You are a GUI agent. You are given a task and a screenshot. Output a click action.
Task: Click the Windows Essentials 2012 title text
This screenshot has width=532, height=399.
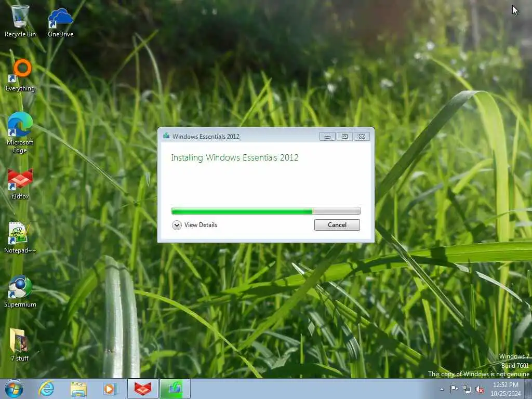coord(206,137)
